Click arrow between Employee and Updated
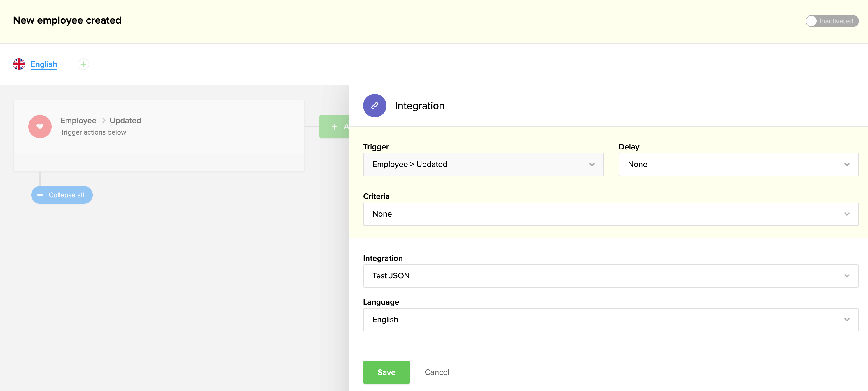The image size is (868, 391). tap(104, 120)
